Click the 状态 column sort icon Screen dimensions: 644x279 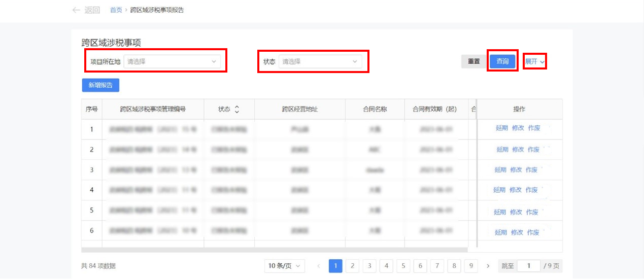point(236,110)
